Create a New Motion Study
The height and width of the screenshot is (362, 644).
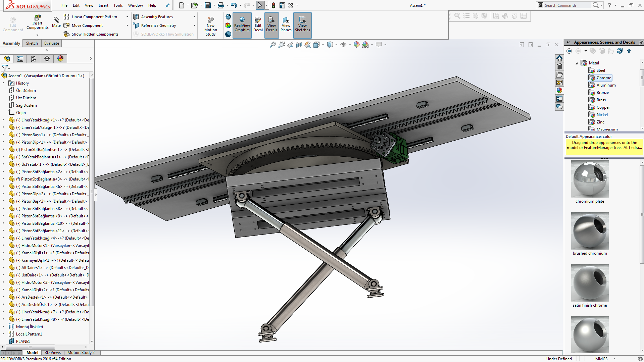click(x=211, y=26)
